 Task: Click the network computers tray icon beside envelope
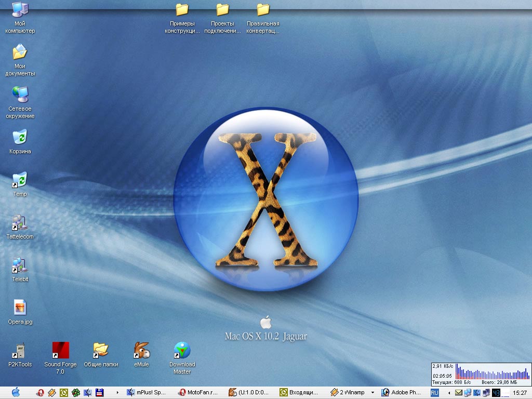pos(468,393)
